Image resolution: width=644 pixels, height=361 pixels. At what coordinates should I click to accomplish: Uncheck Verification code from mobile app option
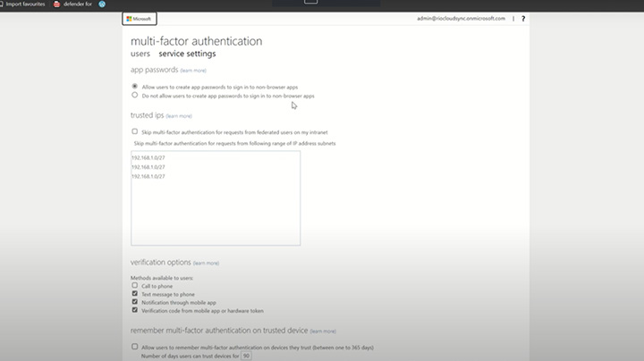coord(135,310)
